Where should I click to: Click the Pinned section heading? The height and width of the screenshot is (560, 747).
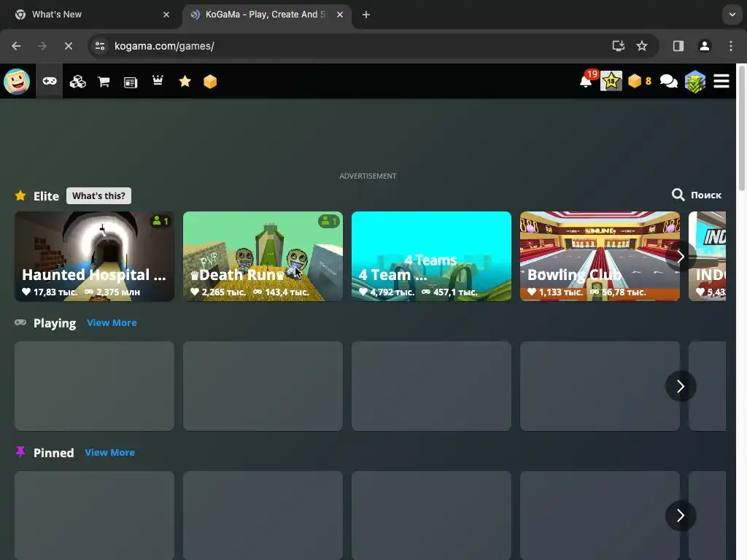(x=54, y=453)
